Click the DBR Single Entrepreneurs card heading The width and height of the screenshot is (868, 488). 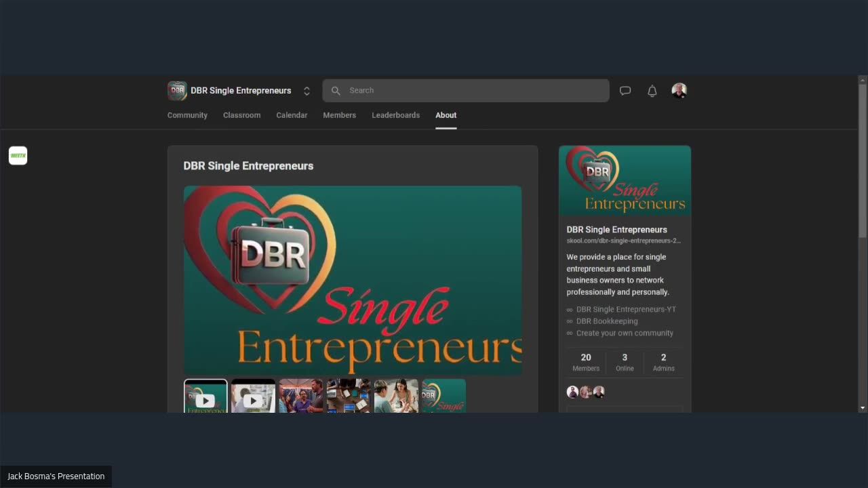248,166
